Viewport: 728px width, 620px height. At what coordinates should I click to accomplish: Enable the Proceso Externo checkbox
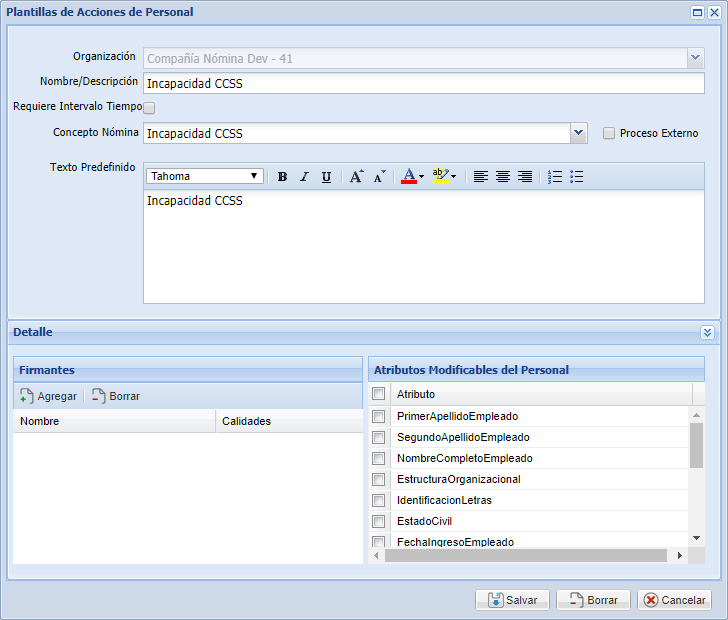coord(609,133)
